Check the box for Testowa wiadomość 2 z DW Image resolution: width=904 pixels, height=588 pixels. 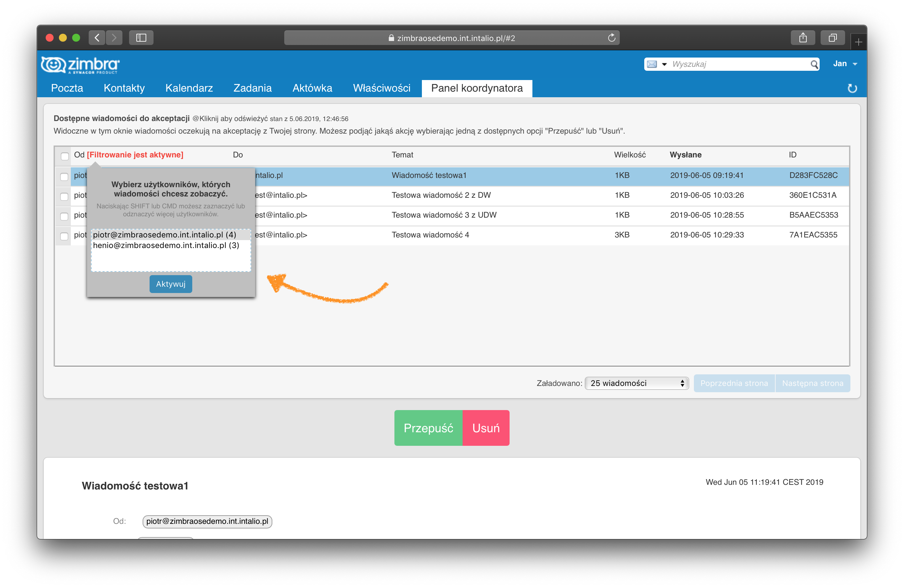coord(64,196)
